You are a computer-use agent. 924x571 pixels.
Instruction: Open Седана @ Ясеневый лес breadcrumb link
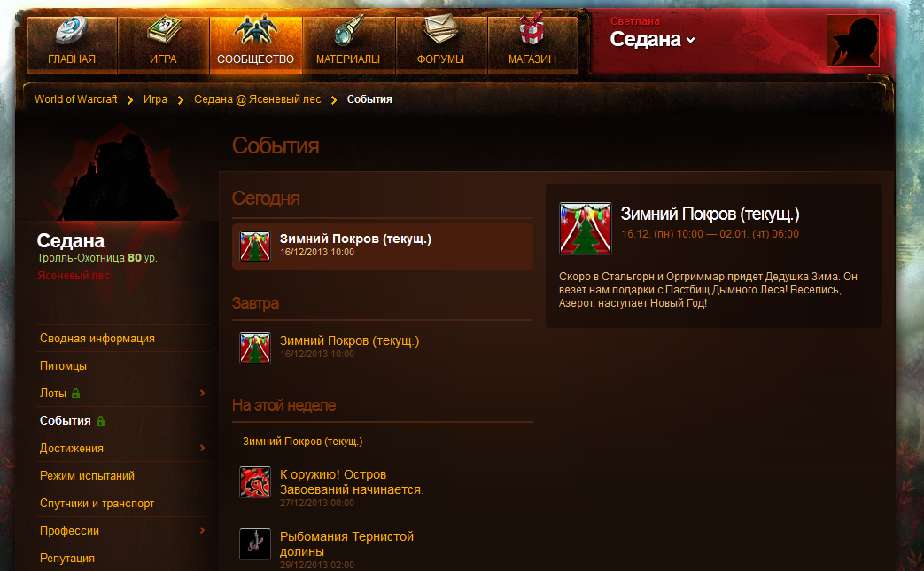pos(258,99)
